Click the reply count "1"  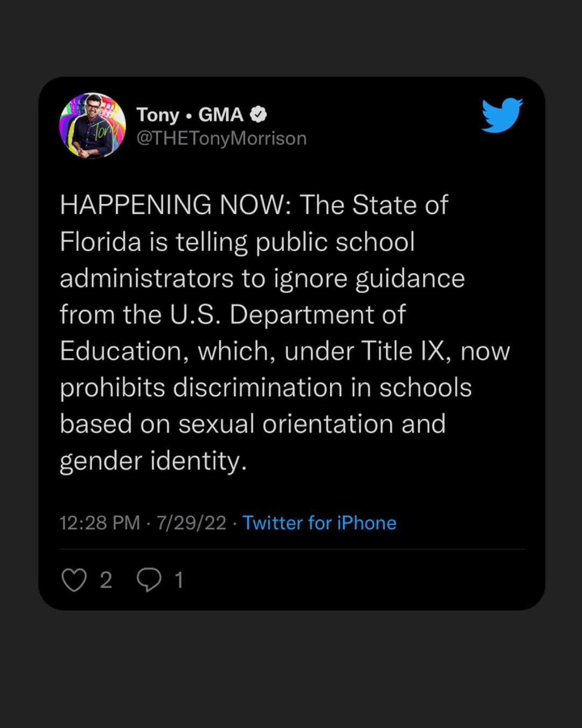[179, 580]
